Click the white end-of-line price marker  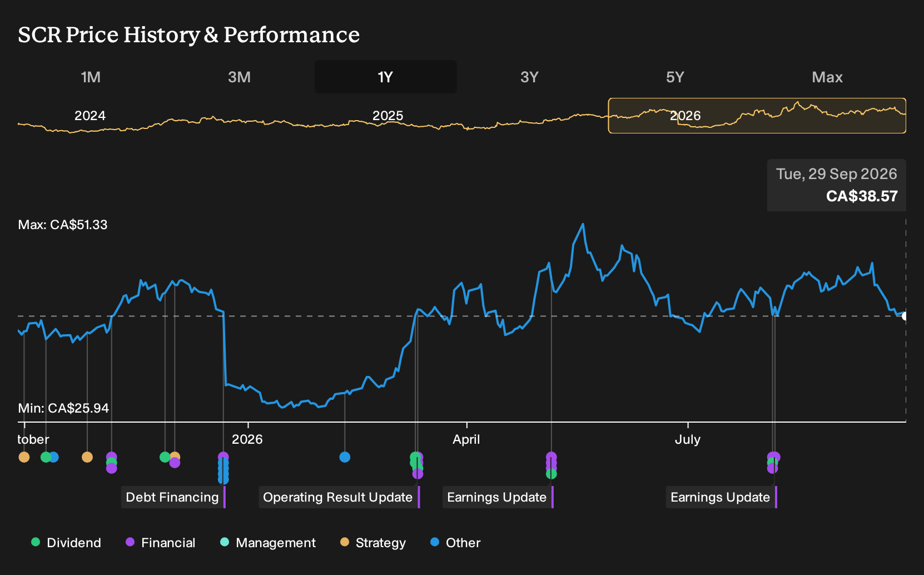pyautogui.click(x=905, y=316)
